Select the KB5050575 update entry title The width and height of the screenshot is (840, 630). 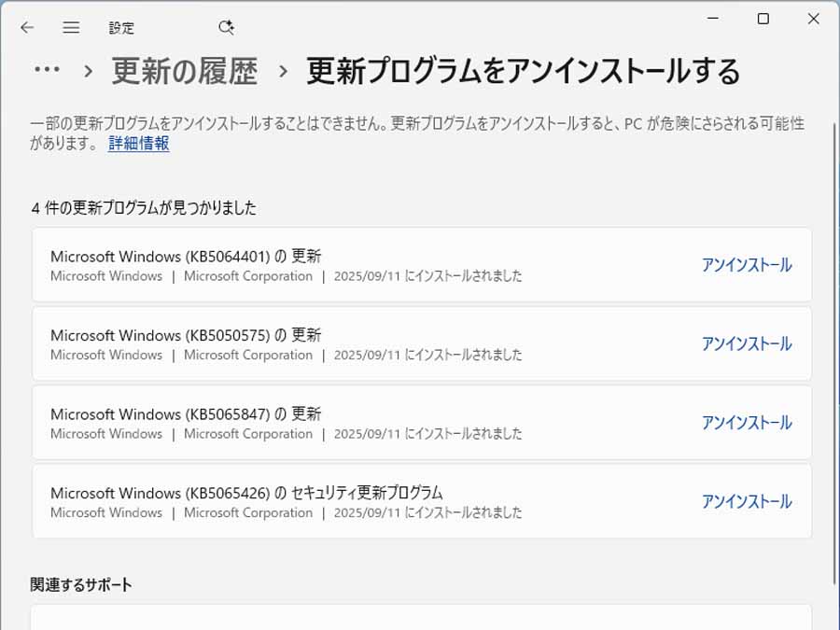(186, 335)
